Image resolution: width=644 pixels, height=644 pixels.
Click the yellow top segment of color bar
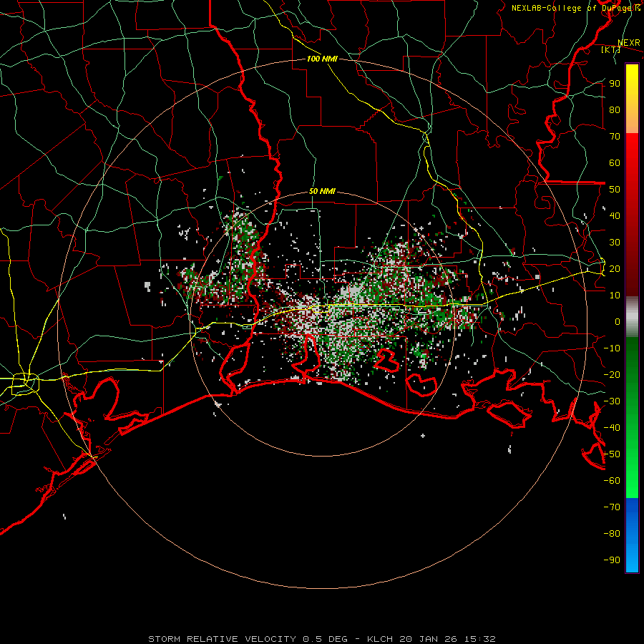632,99
